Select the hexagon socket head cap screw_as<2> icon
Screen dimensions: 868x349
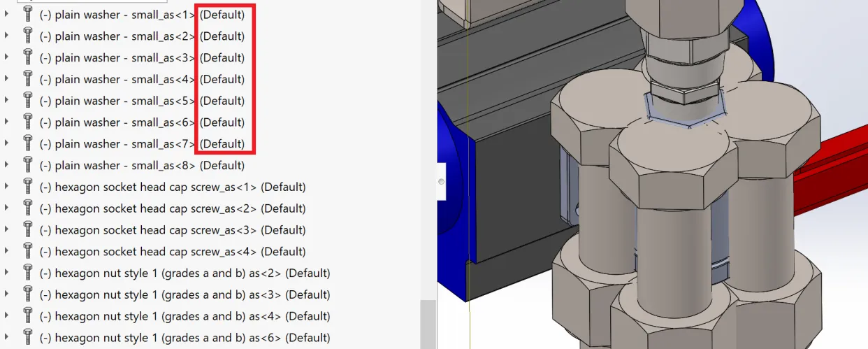click(28, 208)
